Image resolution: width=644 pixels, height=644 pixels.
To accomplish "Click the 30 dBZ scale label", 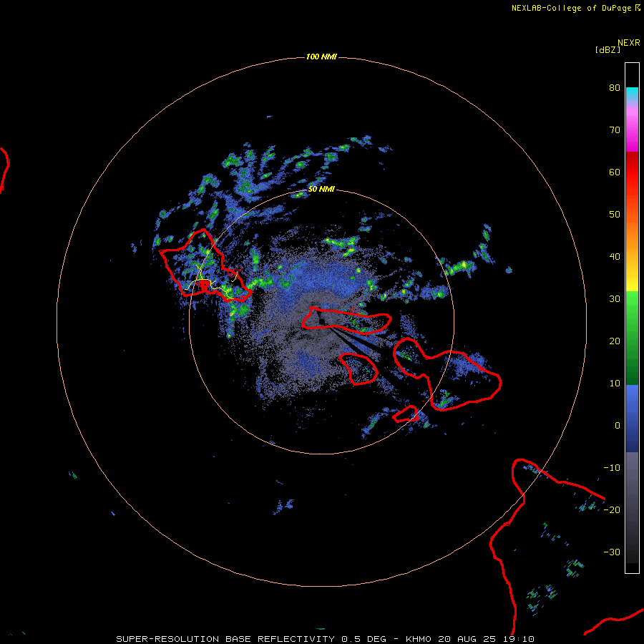I will (x=615, y=298).
